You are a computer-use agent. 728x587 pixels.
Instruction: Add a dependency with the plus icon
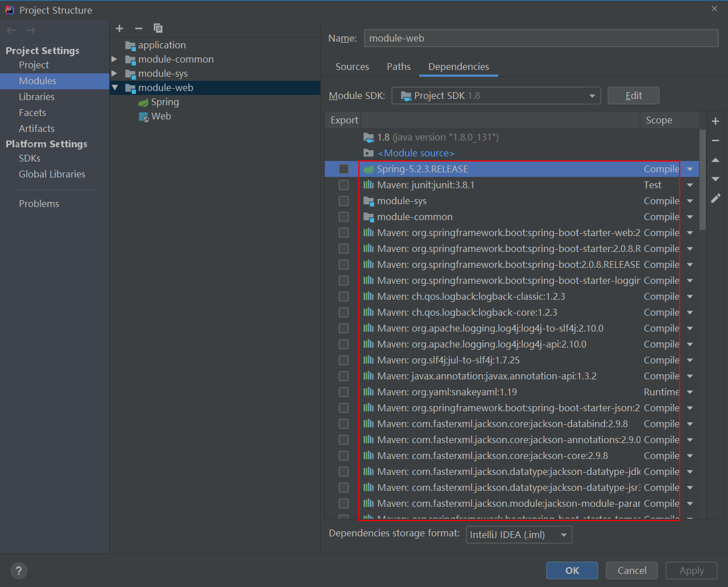[715, 121]
